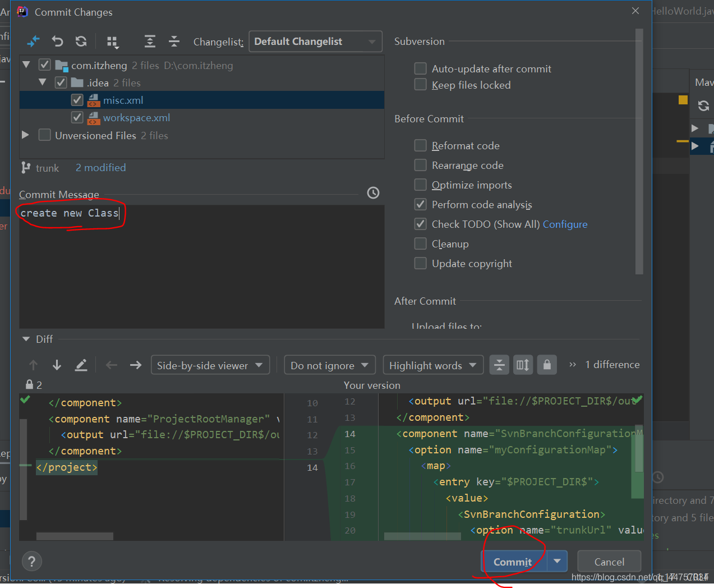714x588 pixels.
Task: Click the Show Diff icon in toolbar
Action: coord(34,42)
